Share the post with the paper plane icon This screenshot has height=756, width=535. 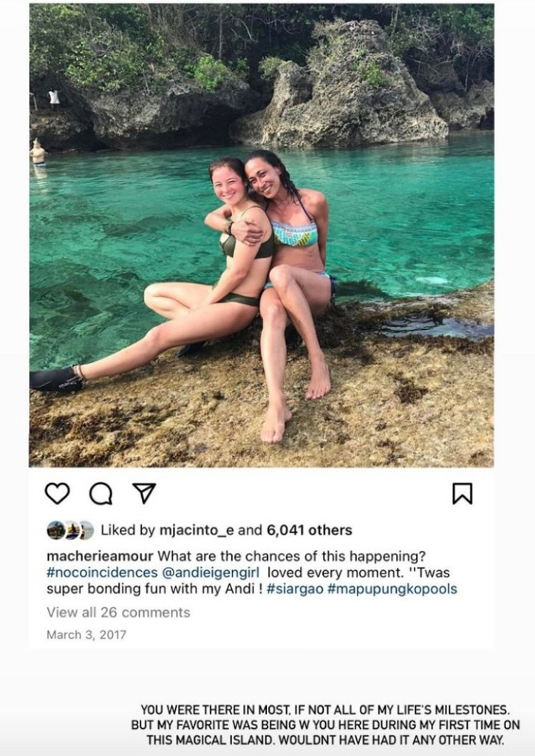click(x=143, y=493)
